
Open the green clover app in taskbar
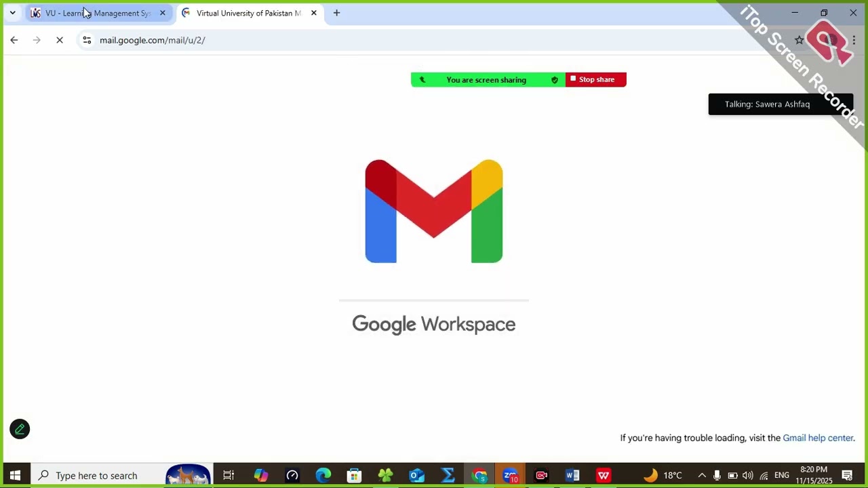(386, 475)
